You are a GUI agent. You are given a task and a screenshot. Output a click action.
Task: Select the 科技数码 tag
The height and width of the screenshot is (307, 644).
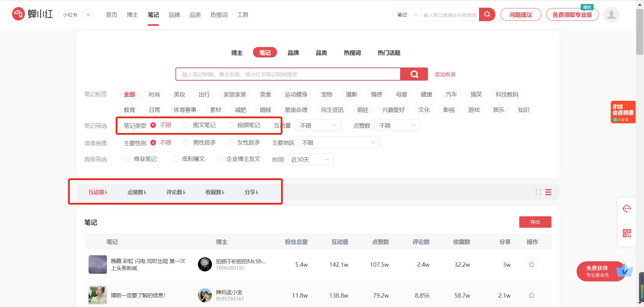pyautogui.click(x=507, y=94)
